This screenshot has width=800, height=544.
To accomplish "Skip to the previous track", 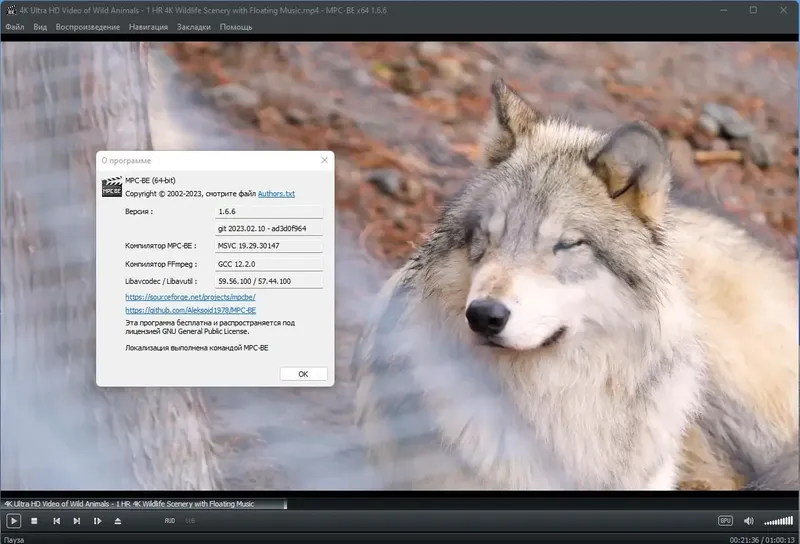I will (x=56, y=521).
